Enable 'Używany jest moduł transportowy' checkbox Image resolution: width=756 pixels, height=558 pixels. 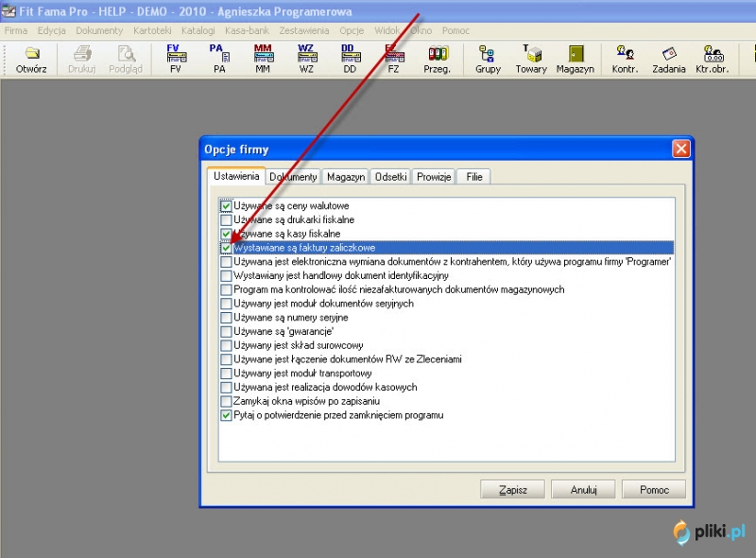[226, 374]
